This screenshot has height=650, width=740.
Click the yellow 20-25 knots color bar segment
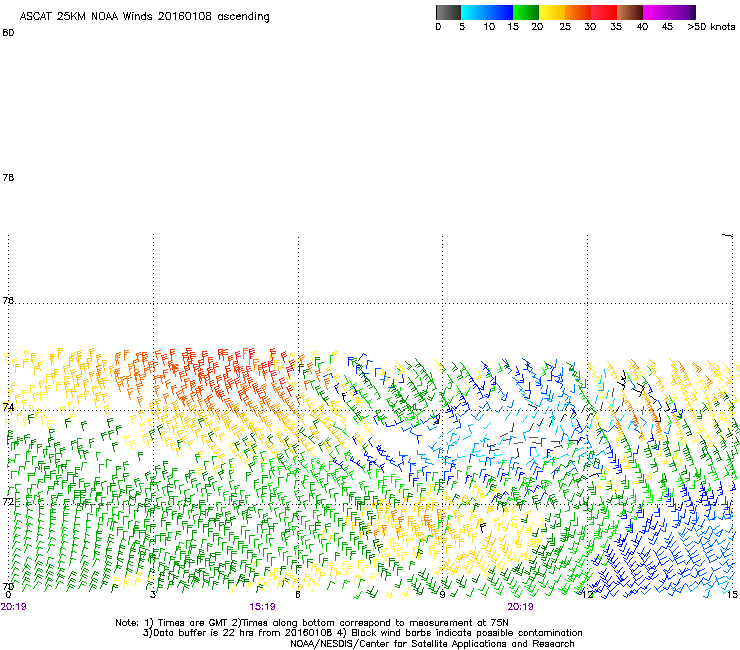552,12
